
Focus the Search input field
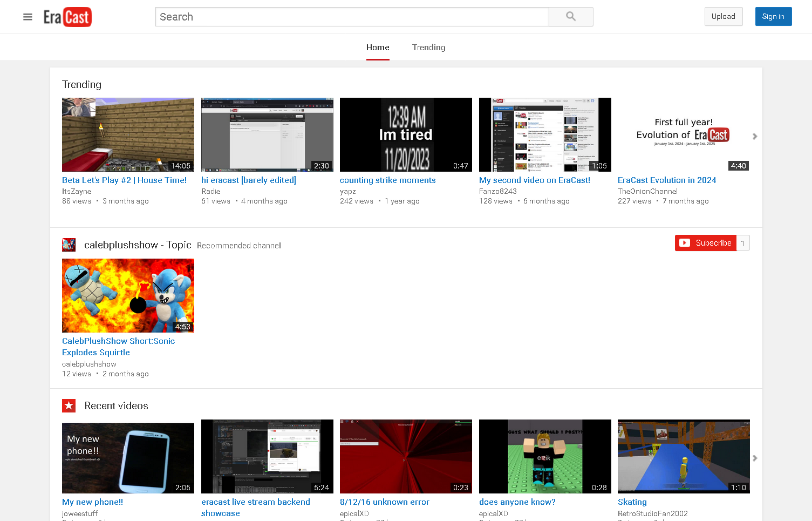(x=352, y=17)
